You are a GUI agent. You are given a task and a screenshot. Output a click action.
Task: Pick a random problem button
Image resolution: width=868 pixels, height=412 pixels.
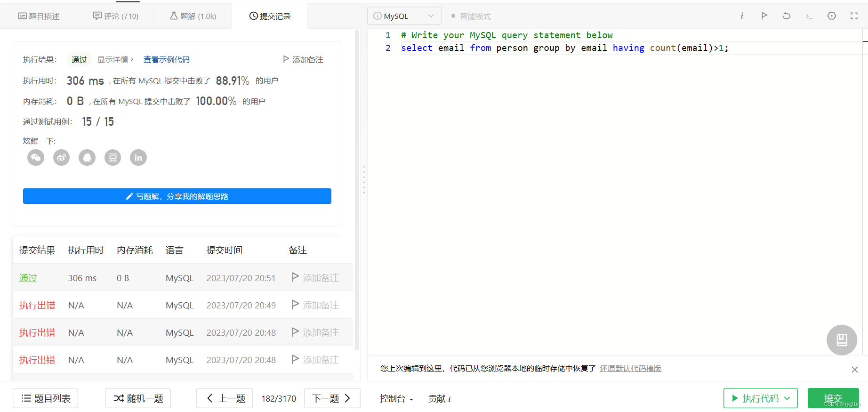(138, 398)
